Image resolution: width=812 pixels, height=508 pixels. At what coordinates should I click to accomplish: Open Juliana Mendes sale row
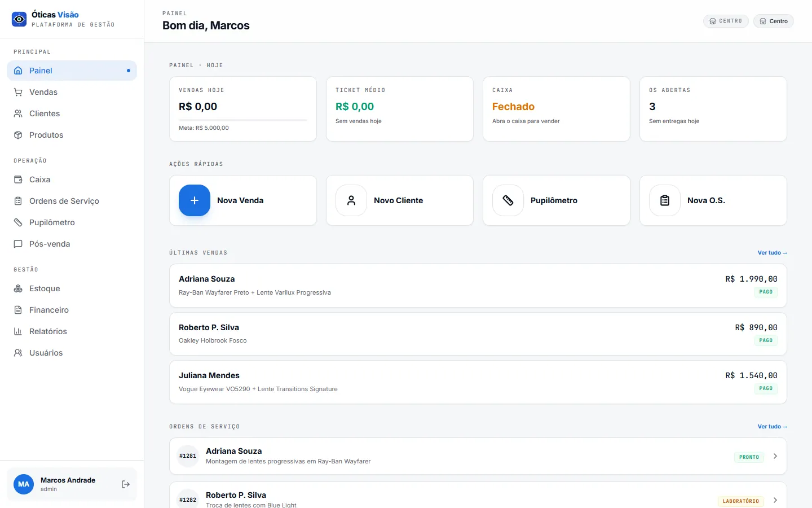478,382
